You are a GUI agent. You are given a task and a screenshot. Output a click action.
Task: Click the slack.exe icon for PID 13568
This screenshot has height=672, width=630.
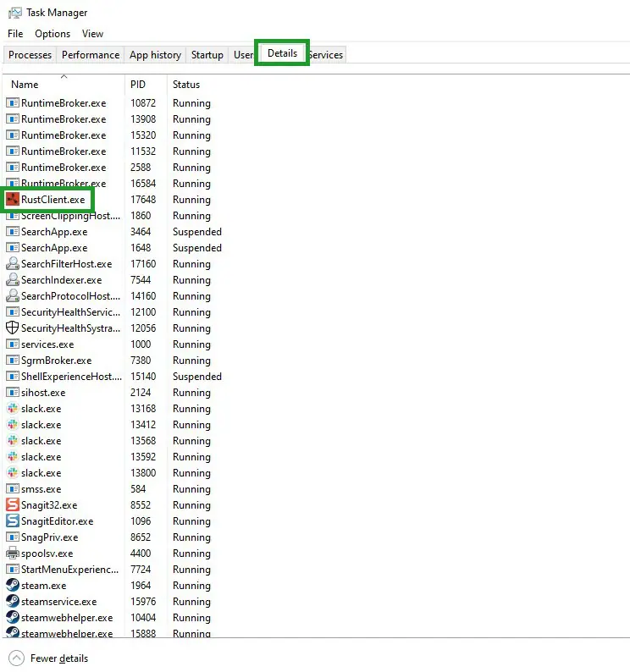pos(13,441)
